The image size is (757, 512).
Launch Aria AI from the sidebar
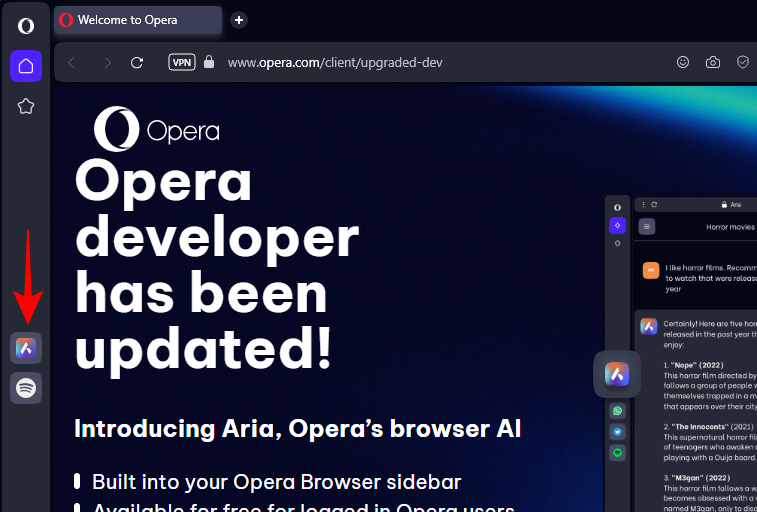[26, 348]
